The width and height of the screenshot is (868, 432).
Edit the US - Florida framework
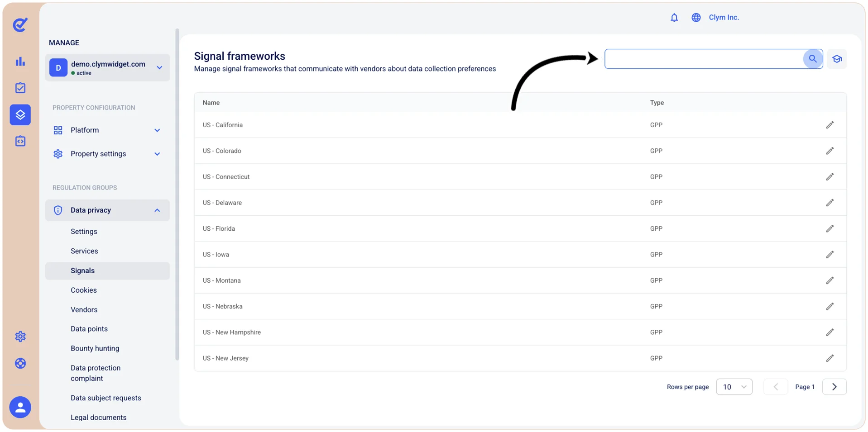click(830, 228)
